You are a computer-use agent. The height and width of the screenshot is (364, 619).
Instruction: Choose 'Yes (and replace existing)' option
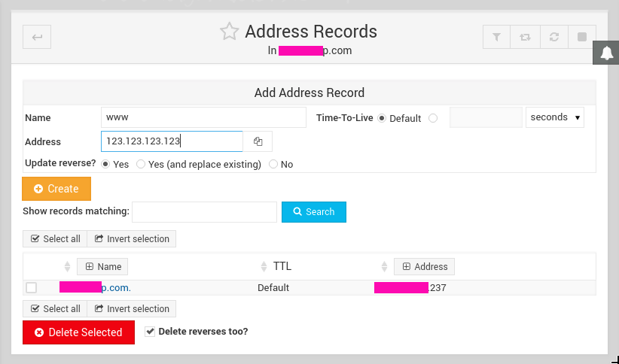(x=141, y=164)
